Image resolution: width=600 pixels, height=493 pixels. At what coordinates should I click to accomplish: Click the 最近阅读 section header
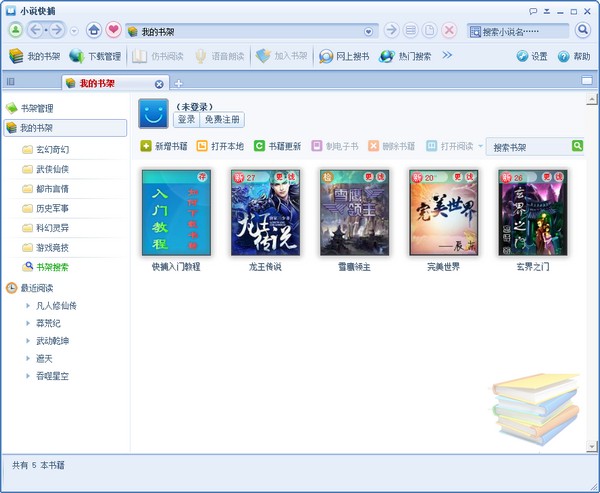coord(30,288)
